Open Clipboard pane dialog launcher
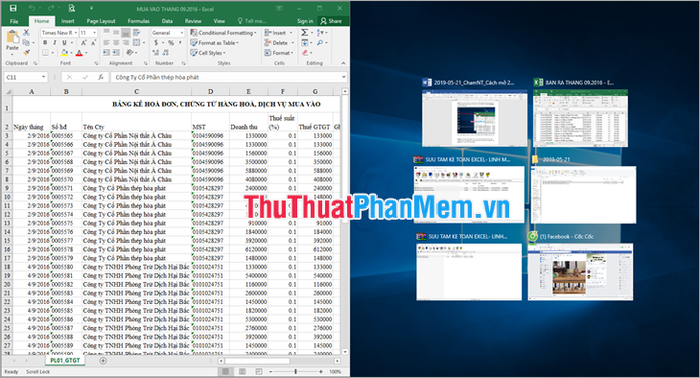 tap(35, 63)
